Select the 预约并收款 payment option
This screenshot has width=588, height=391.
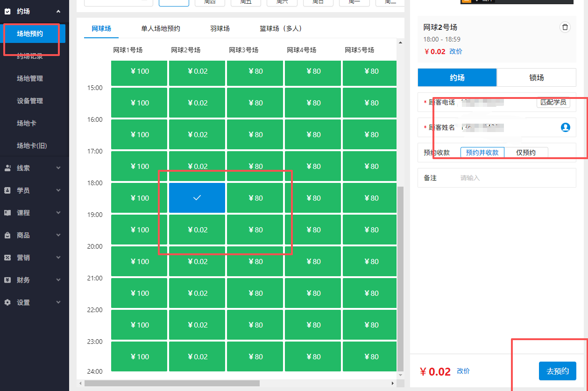pyautogui.click(x=482, y=152)
